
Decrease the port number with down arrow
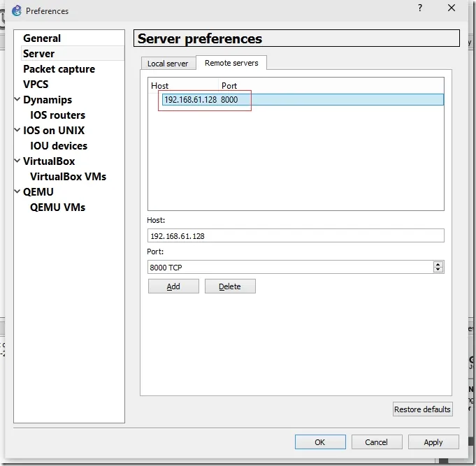pos(438,270)
